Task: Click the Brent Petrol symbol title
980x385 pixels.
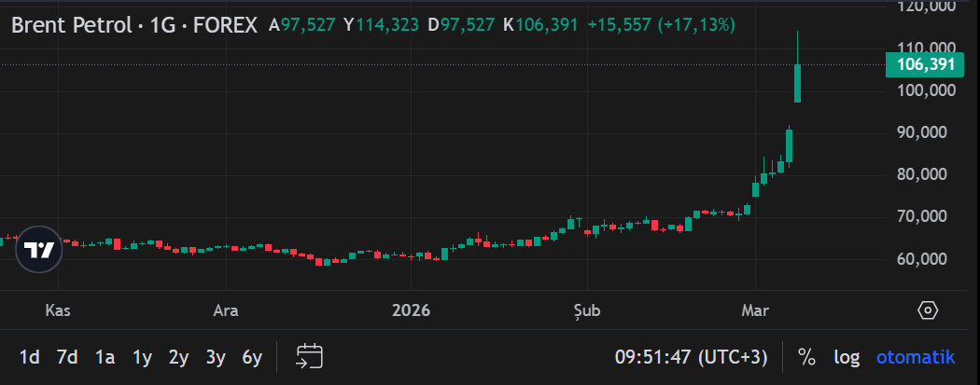Action: [133, 25]
